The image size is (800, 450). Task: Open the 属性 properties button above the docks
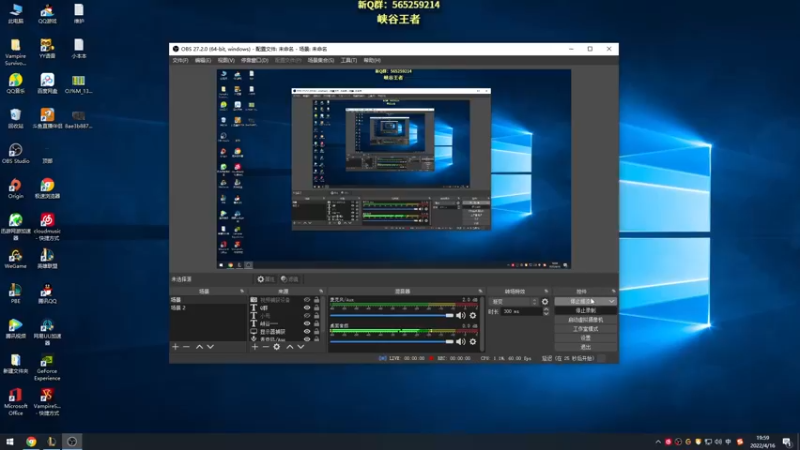pyautogui.click(x=266, y=279)
